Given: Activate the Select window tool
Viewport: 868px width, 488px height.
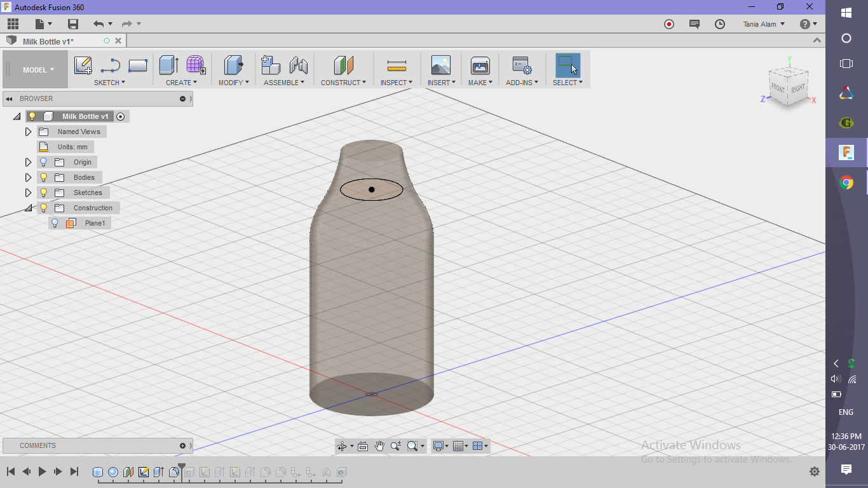Looking at the screenshot, I should pyautogui.click(x=567, y=65).
